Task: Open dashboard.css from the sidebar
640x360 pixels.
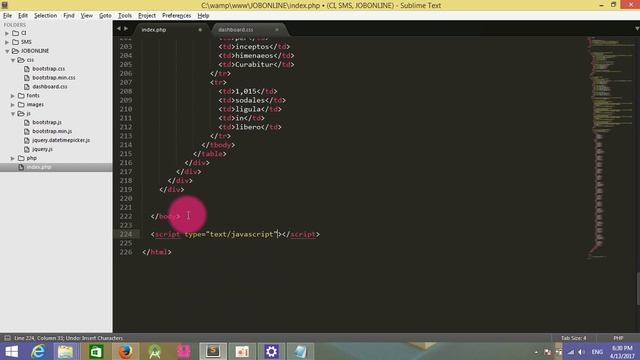Action: (49, 87)
